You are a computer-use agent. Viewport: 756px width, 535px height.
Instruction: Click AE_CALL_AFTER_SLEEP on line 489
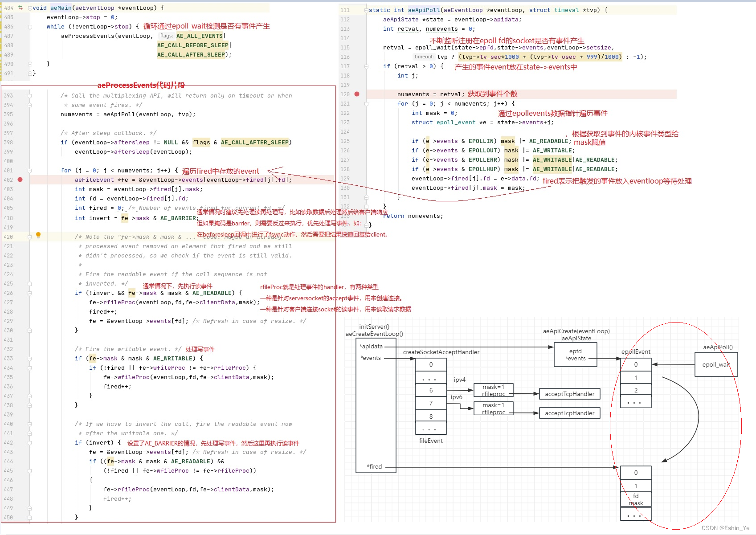pyautogui.click(x=191, y=55)
